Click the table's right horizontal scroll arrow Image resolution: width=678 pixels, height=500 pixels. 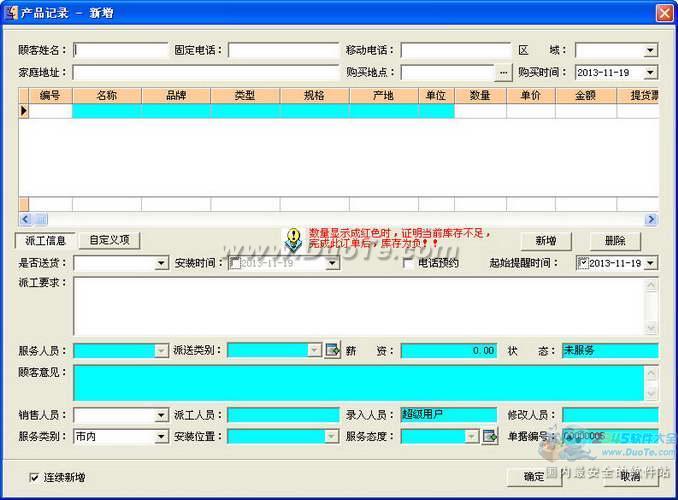click(651, 219)
